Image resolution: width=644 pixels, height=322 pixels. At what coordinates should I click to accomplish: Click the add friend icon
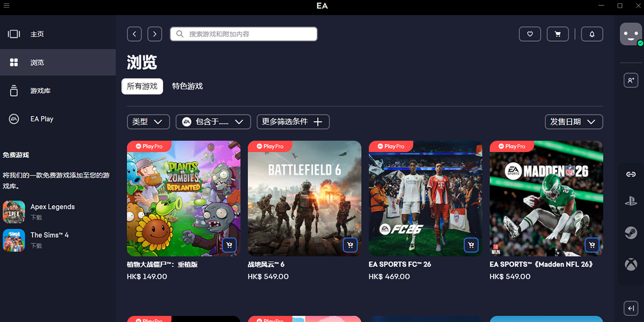pyautogui.click(x=631, y=80)
